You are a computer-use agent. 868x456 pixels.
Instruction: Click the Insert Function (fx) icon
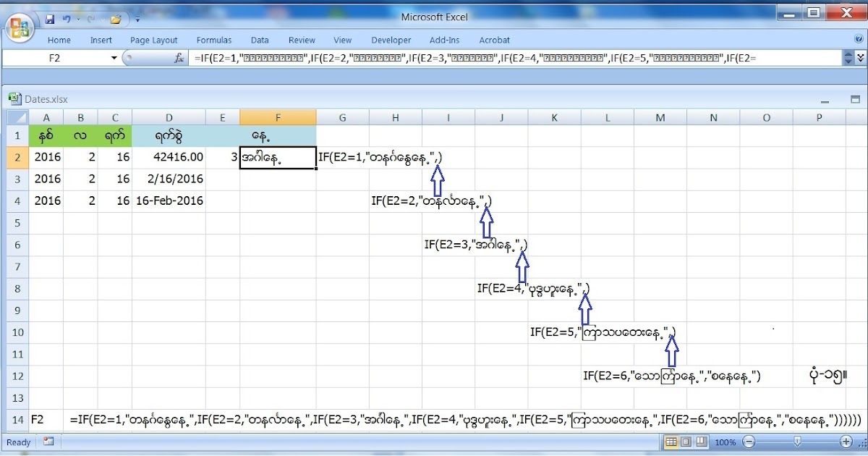point(179,56)
